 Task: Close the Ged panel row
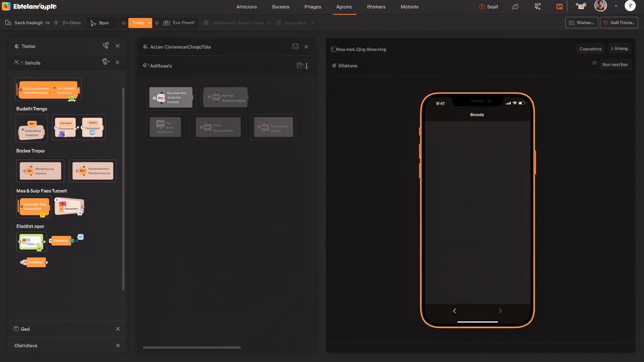[x=118, y=329]
